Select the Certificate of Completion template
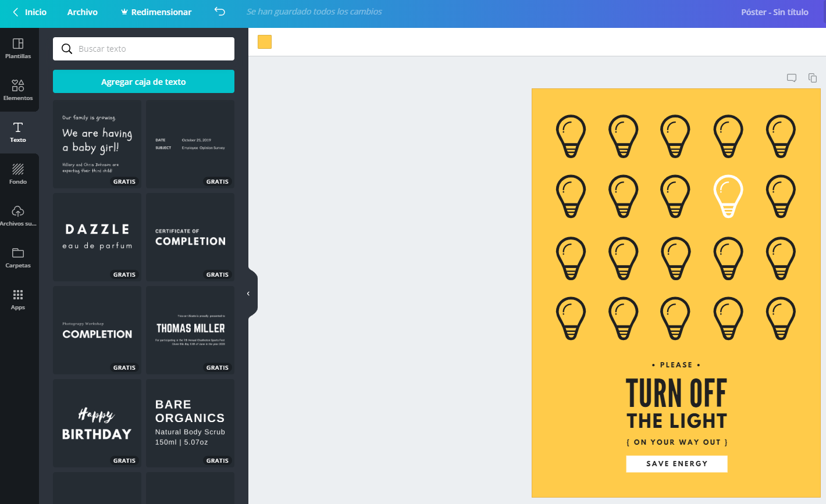 pyautogui.click(x=190, y=237)
